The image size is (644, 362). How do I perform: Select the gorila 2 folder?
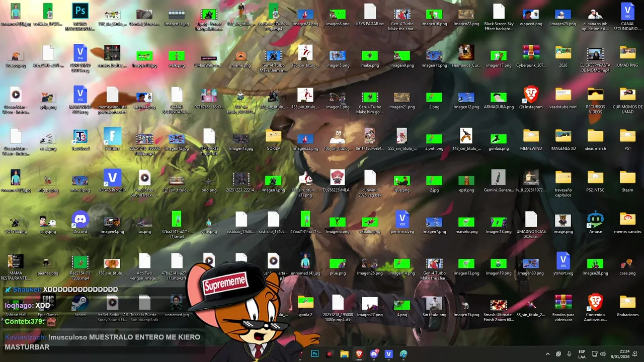pos(305,306)
